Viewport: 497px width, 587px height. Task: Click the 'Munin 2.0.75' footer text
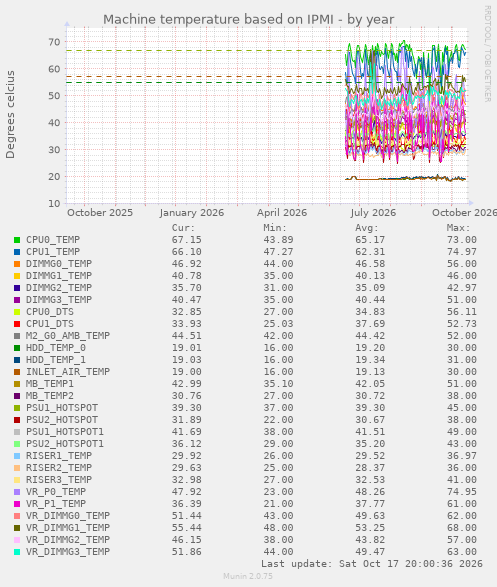248,576
